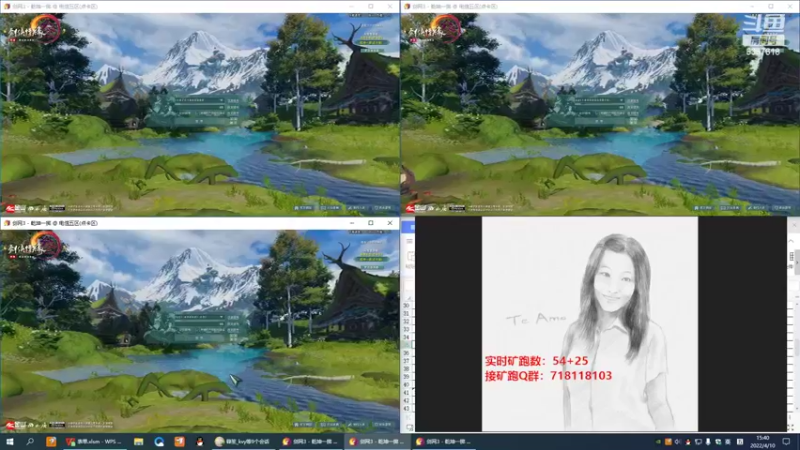Open the first 剑网3 taskbar window button
Image resolution: width=800 pixels, height=450 pixels.
(x=311, y=442)
